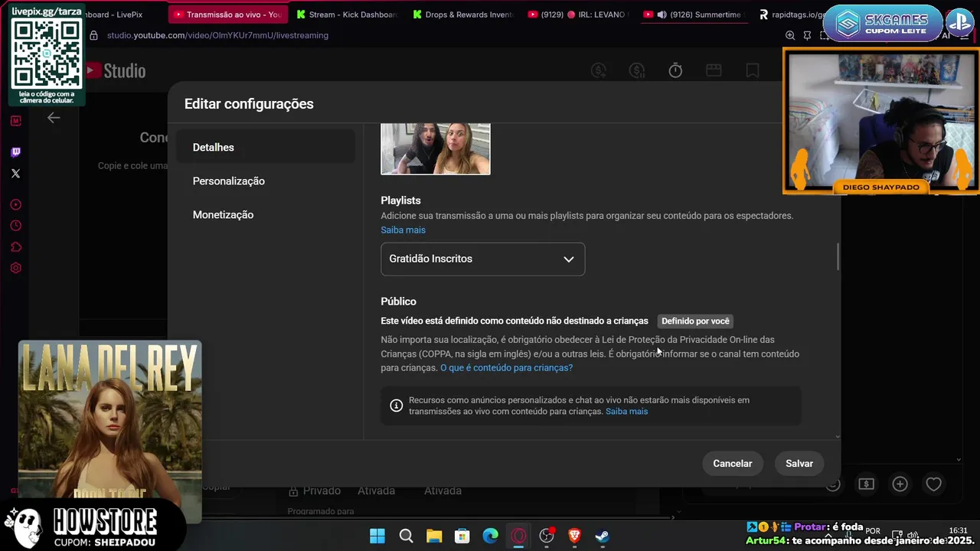Click the clapperboard icon in Studio header
980x551 pixels.
tap(714, 70)
